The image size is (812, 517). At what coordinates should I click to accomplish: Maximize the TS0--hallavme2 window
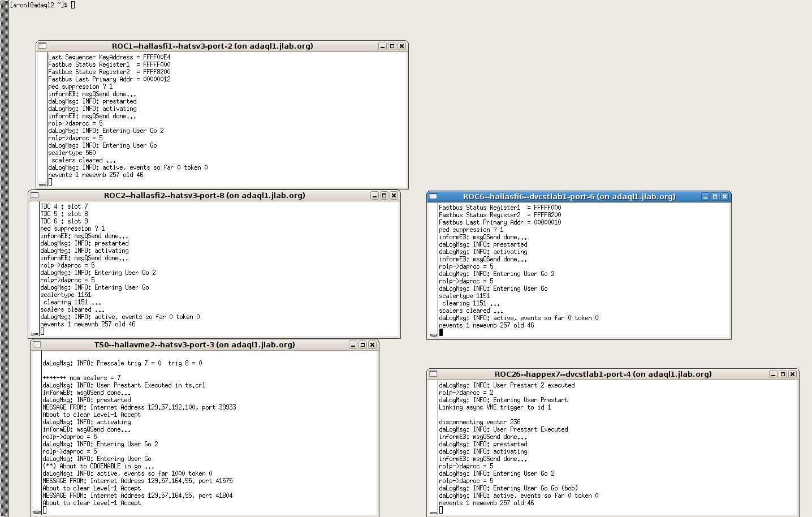click(x=362, y=345)
